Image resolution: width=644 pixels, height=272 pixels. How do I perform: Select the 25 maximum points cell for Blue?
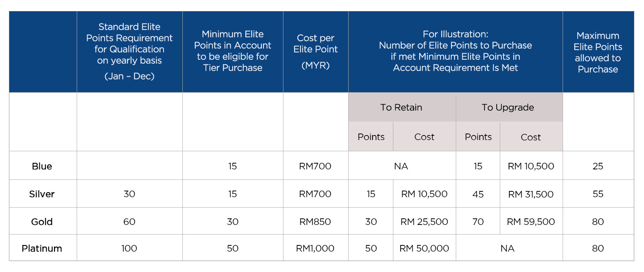[598, 166]
